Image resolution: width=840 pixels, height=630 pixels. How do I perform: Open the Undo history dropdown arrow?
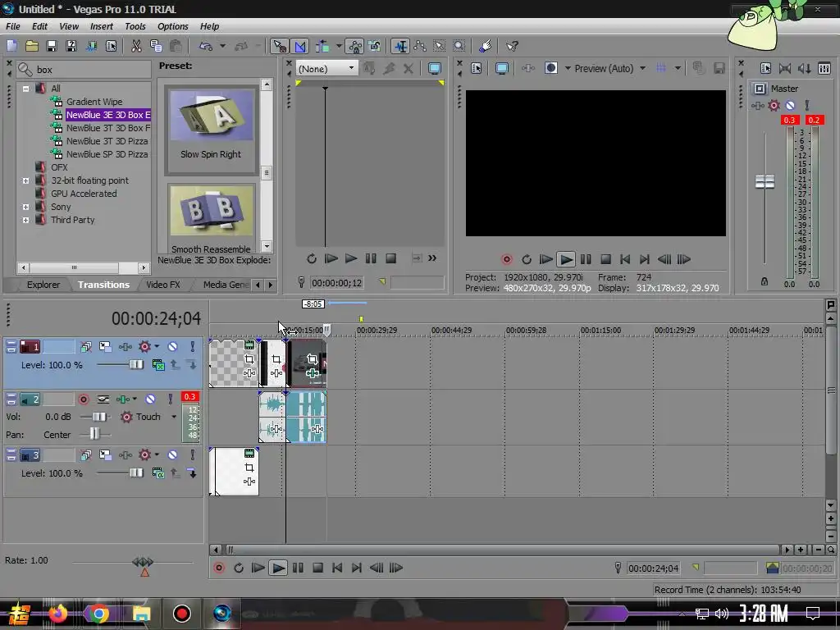tap(222, 46)
